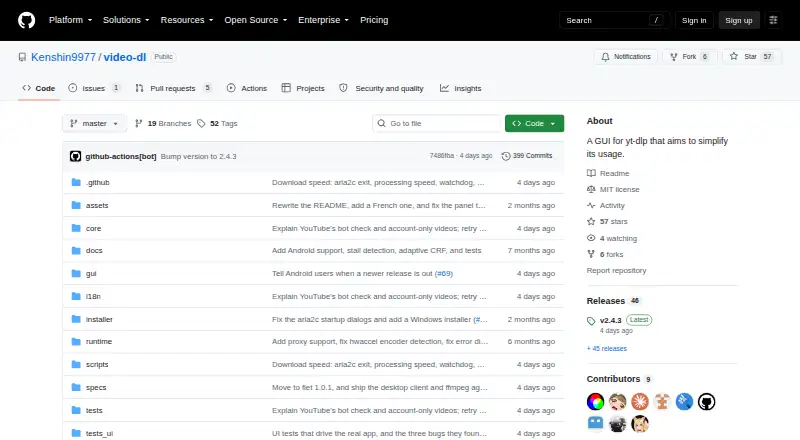Open the Insights tab
The image size is (800, 440).
(461, 88)
